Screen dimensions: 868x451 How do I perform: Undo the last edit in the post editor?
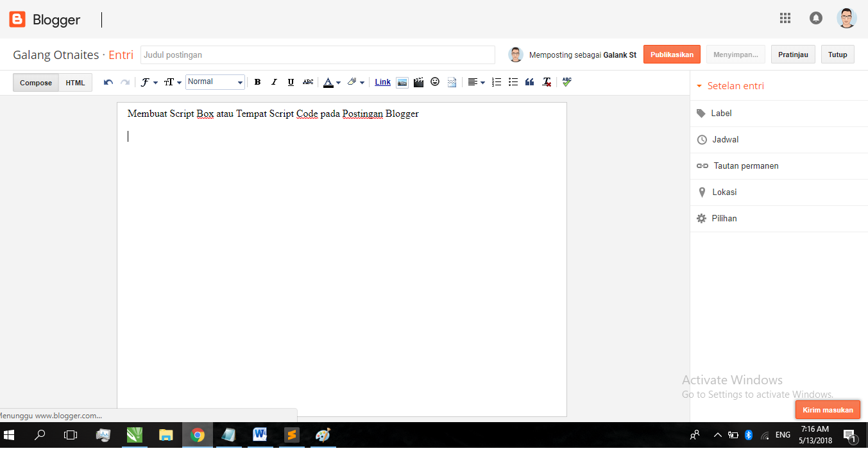[108, 82]
